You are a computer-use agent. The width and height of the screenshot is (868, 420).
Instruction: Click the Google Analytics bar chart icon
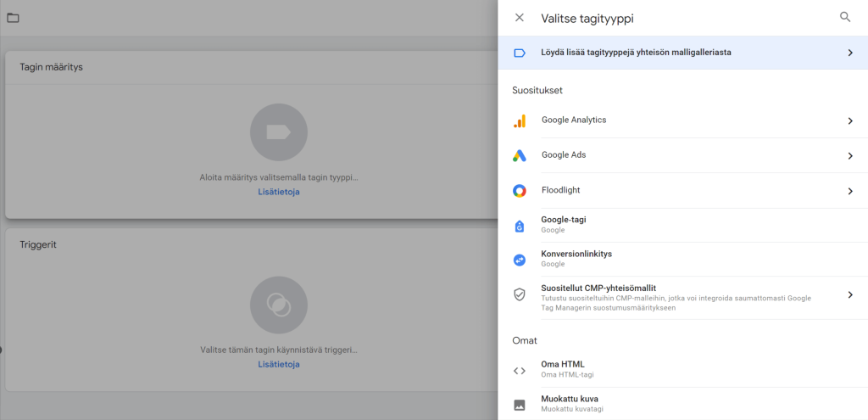click(520, 121)
